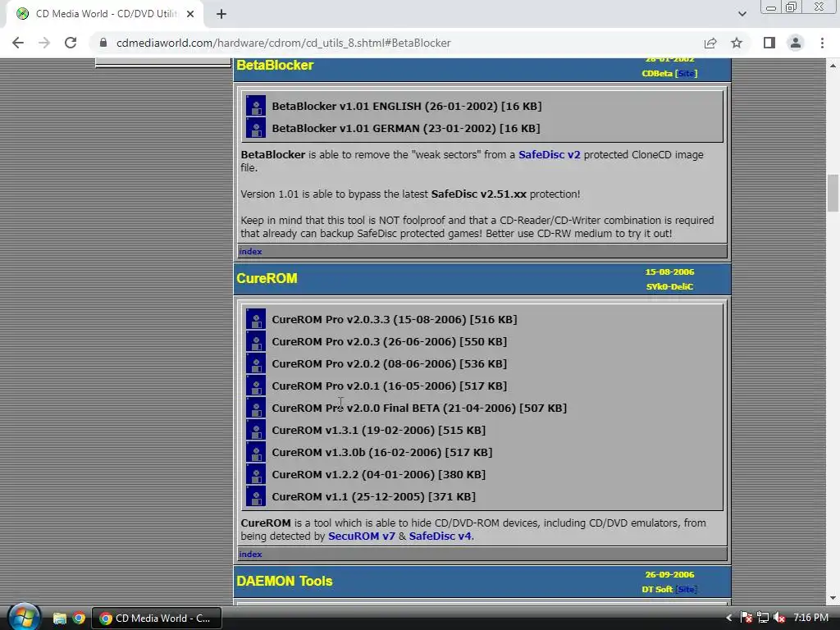Click the muted volume tray icon
The width and height of the screenshot is (840, 630).
[779, 619]
